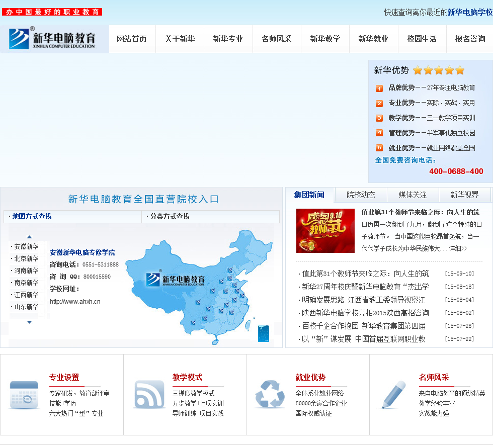Click QQ number 800015590
493x448 pixels.
click(x=97, y=277)
